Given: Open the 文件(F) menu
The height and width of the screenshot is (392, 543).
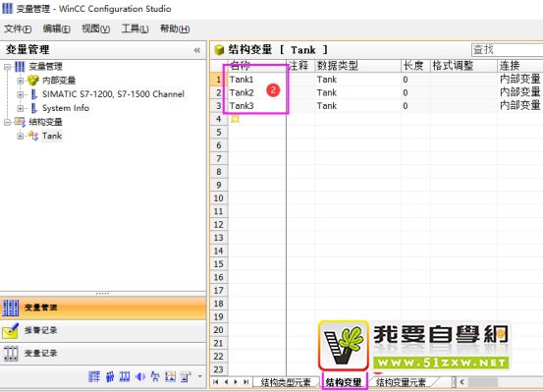Looking at the screenshot, I should tap(18, 28).
